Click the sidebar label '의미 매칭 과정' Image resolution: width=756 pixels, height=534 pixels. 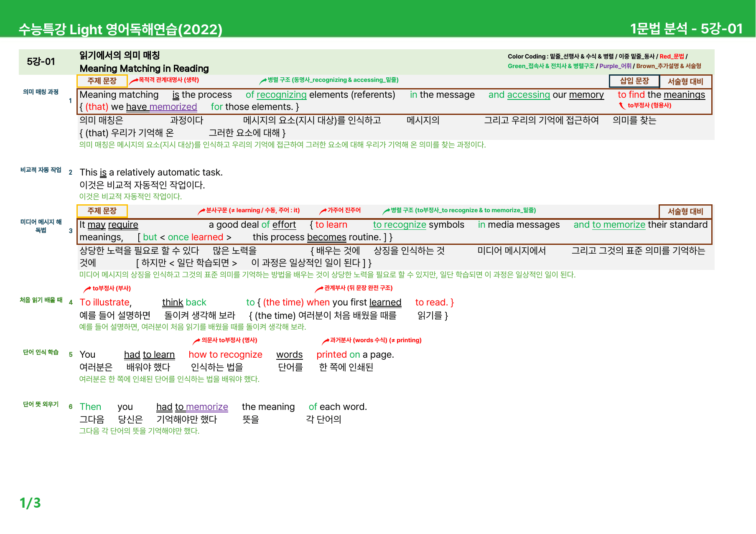[41, 92]
